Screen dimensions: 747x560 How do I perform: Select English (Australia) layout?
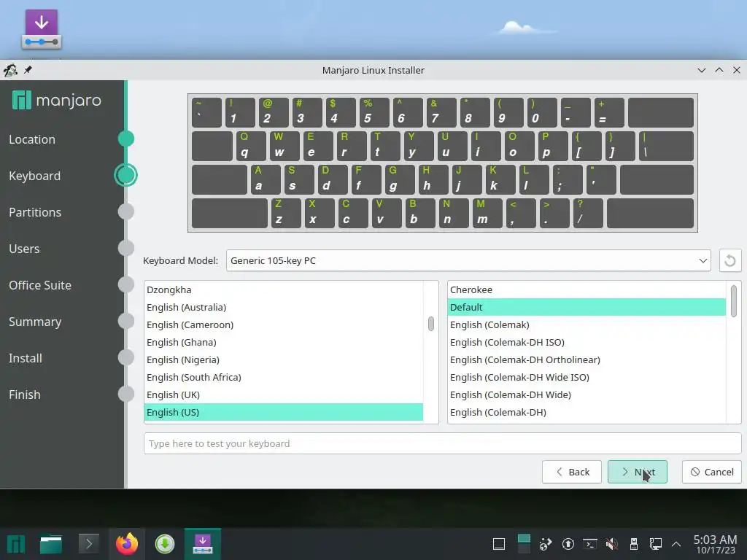click(x=284, y=307)
